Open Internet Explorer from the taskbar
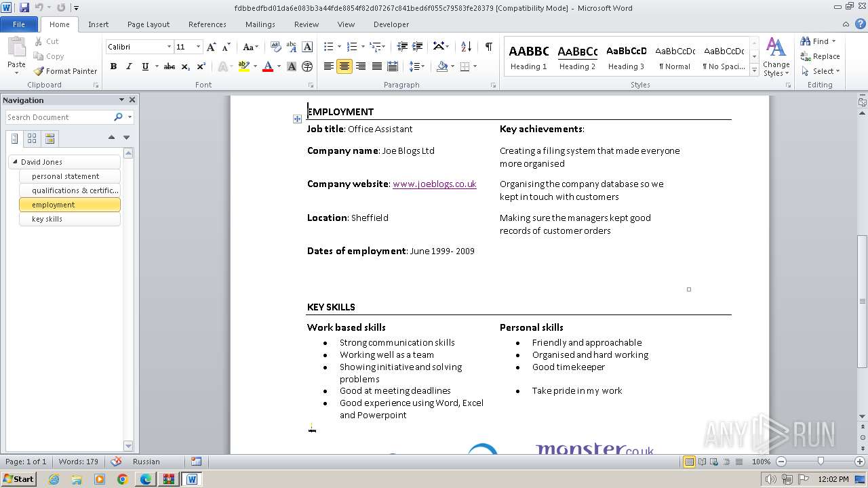 [54, 479]
